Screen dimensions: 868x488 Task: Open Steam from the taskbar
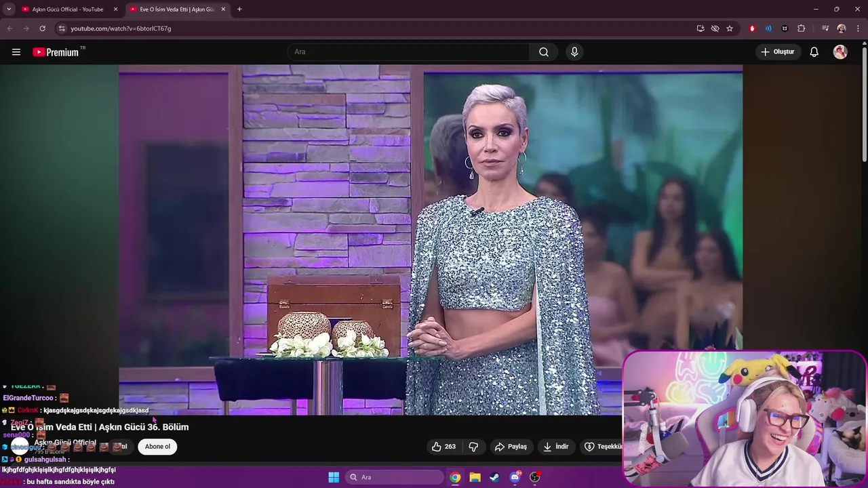495,477
